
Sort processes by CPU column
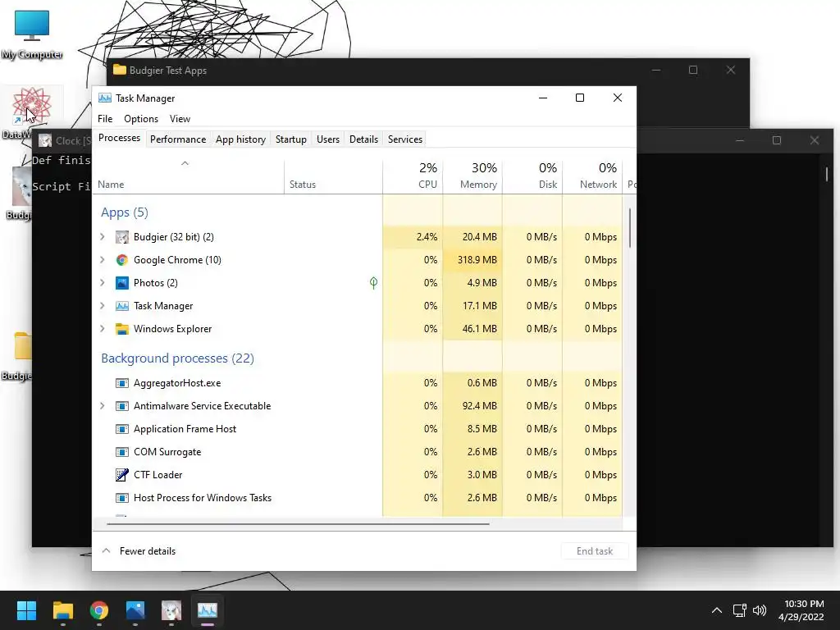click(413, 177)
